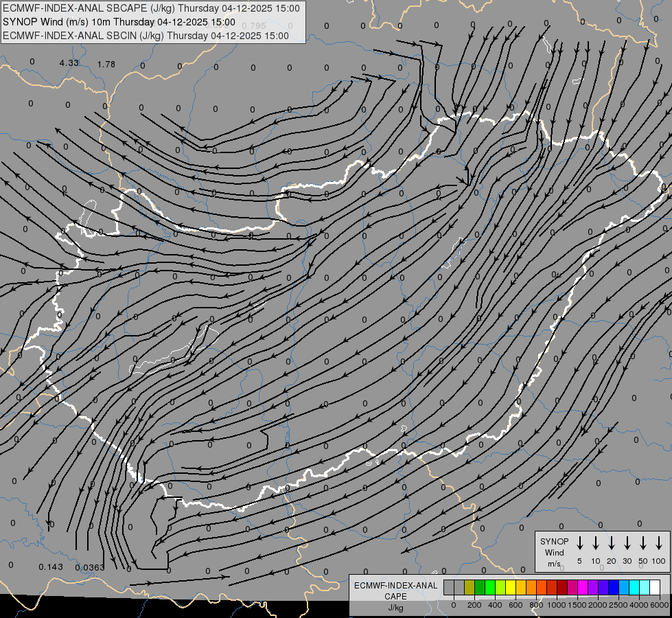
Task: Click the 100 m/s wind arrow in legend
Action: 659,542
